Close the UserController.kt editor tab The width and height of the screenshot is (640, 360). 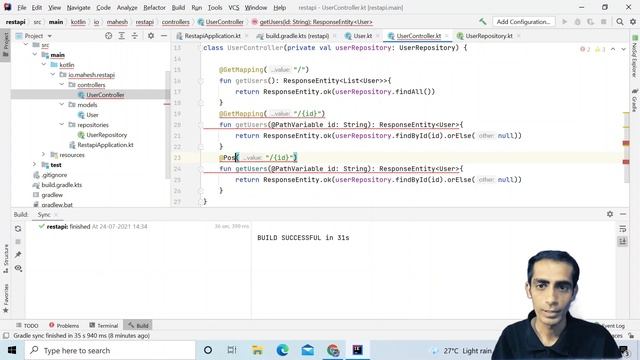coord(447,36)
